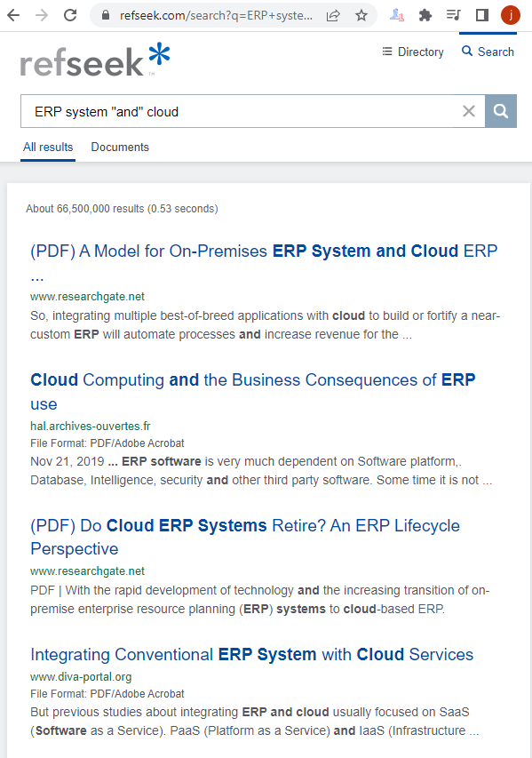Switch to the Documents tab
This screenshot has height=758, width=532.
[x=120, y=147]
